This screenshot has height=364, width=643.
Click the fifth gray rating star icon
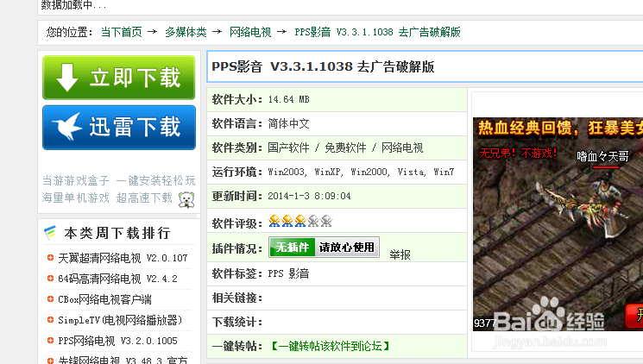click(326, 221)
